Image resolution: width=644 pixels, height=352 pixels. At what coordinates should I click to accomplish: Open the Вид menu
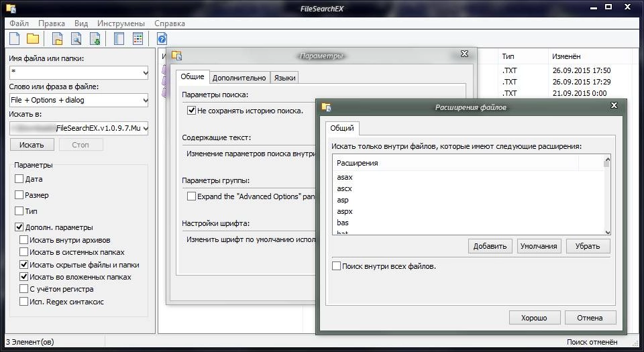tap(81, 23)
